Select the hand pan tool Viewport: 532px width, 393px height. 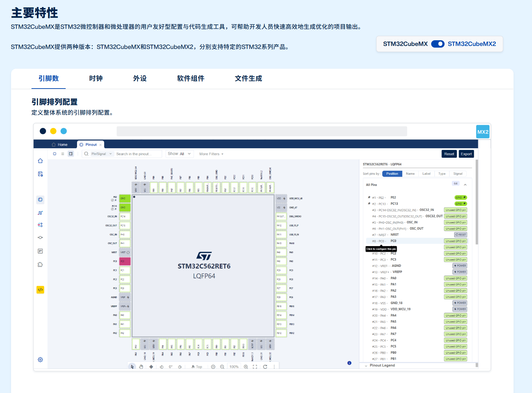click(141, 367)
